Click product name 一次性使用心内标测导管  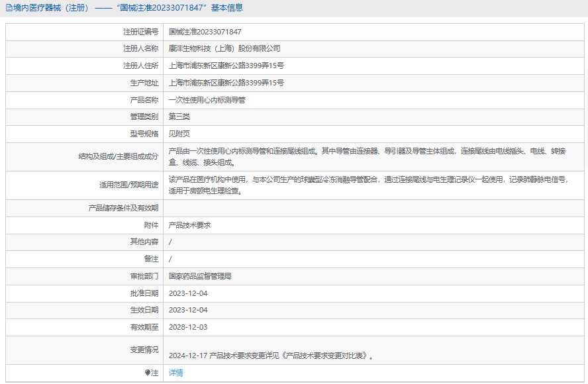(207, 100)
